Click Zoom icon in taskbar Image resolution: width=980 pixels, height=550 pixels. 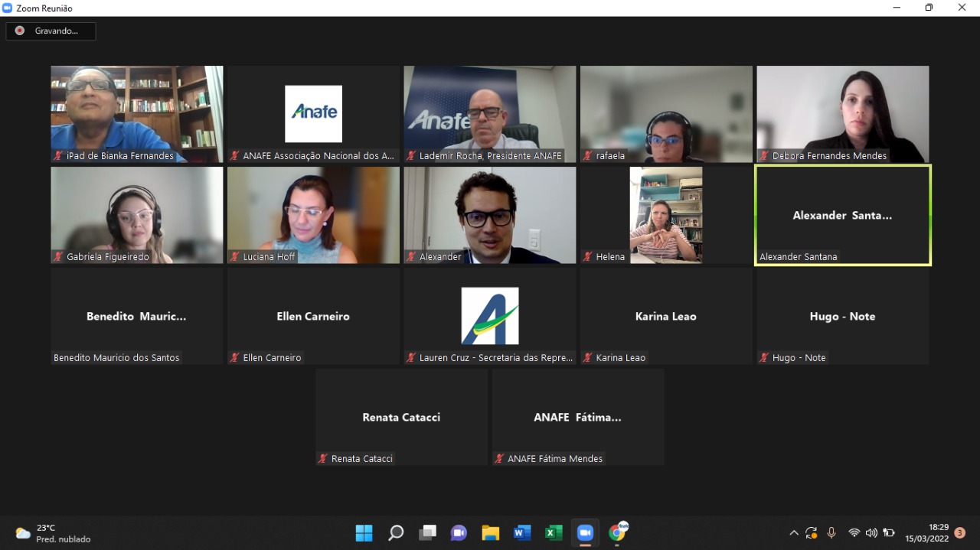(x=586, y=533)
